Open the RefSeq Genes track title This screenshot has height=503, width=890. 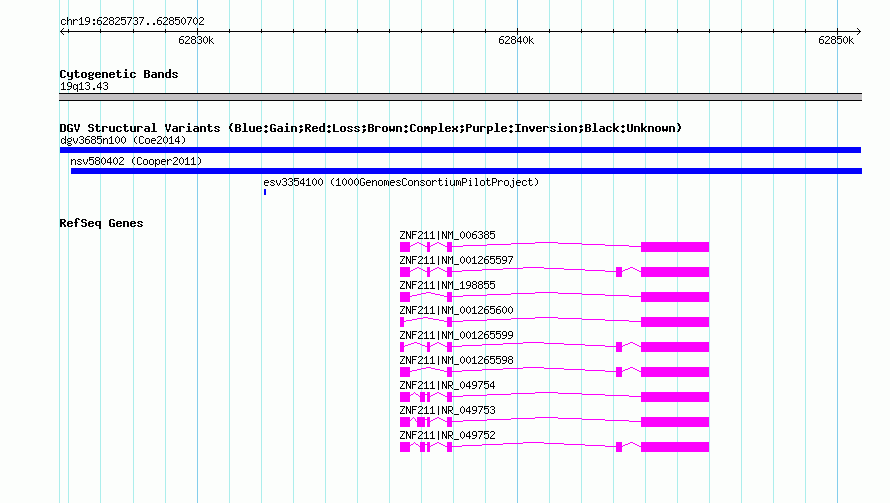pyautogui.click(x=101, y=223)
